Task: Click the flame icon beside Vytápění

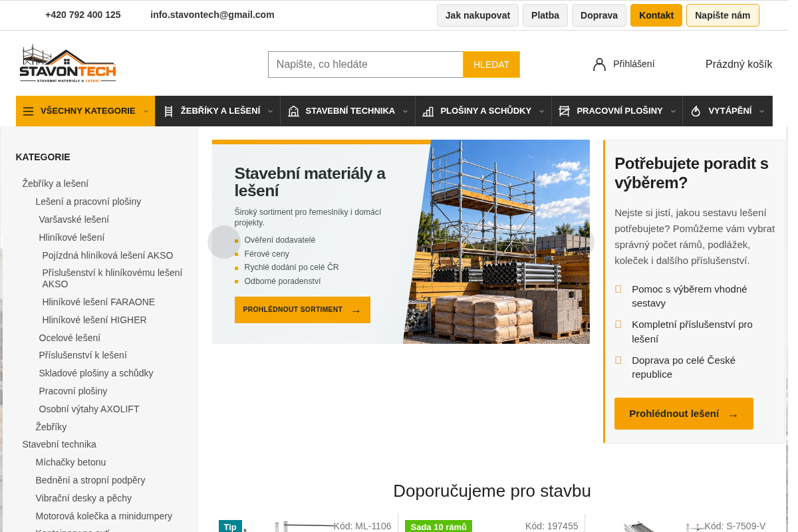Action: tap(696, 111)
